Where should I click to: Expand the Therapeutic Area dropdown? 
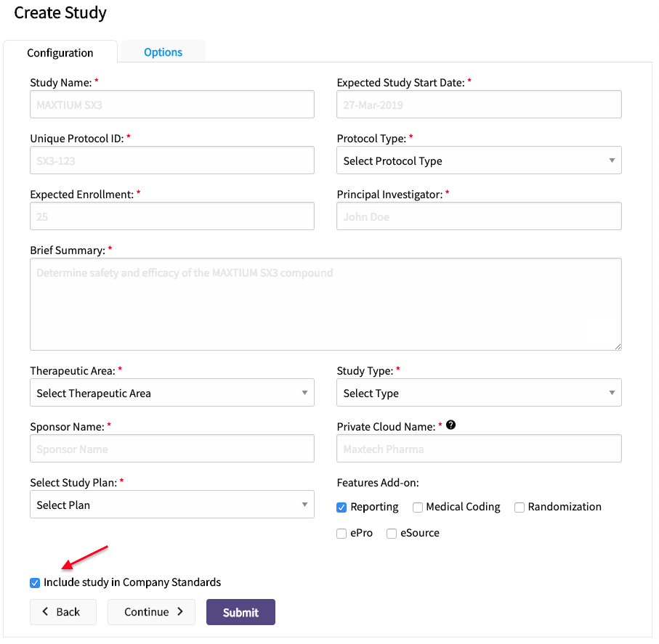coord(172,394)
